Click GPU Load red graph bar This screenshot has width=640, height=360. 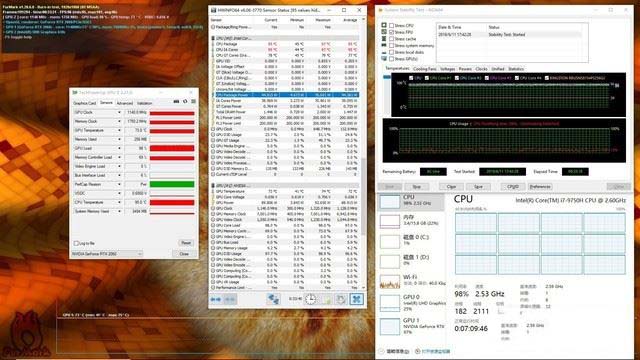coord(172,149)
